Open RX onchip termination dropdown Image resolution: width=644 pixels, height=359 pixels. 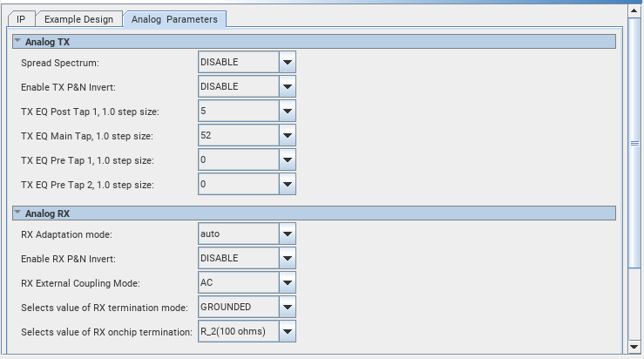pyautogui.click(x=288, y=331)
